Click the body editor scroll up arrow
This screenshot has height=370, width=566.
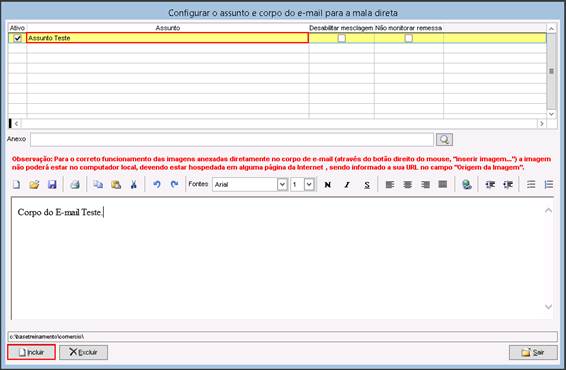pyautogui.click(x=548, y=210)
